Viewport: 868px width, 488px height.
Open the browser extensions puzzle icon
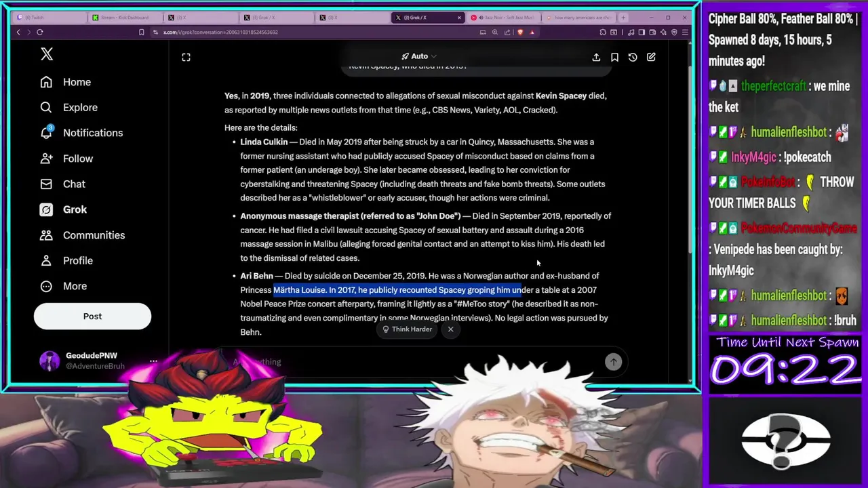point(603,32)
